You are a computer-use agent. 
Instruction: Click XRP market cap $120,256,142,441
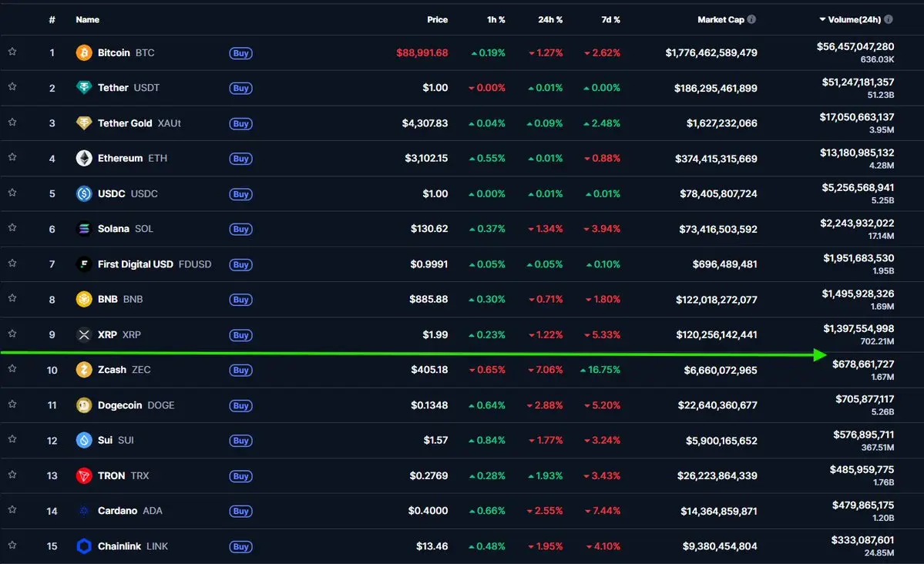[x=717, y=334]
